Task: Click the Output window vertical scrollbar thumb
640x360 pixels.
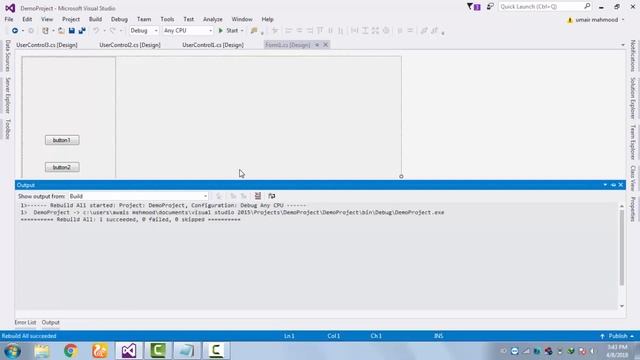Action: click(622, 248)
